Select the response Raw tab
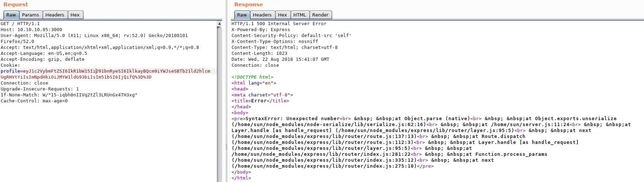 [x=242, y=15]
